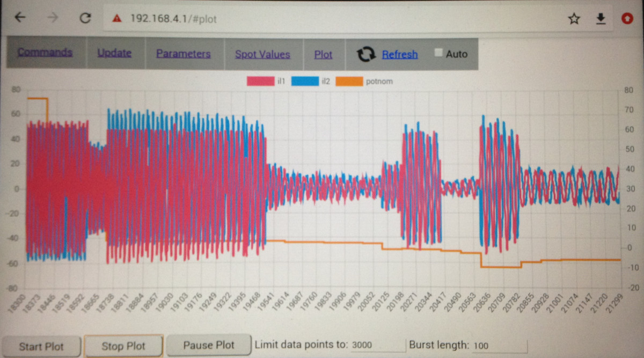Click the Limit data points input field
This screenshot has width=644, height=358.
(x=378, y=345)
